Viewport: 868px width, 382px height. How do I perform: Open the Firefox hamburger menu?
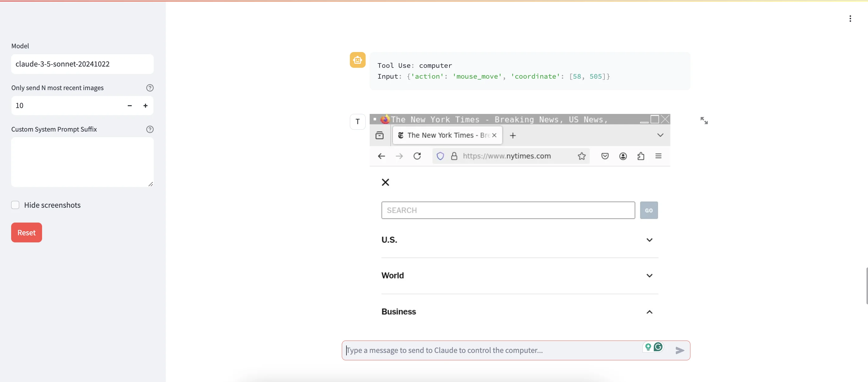pyautogui.click(x=658, y=156)
